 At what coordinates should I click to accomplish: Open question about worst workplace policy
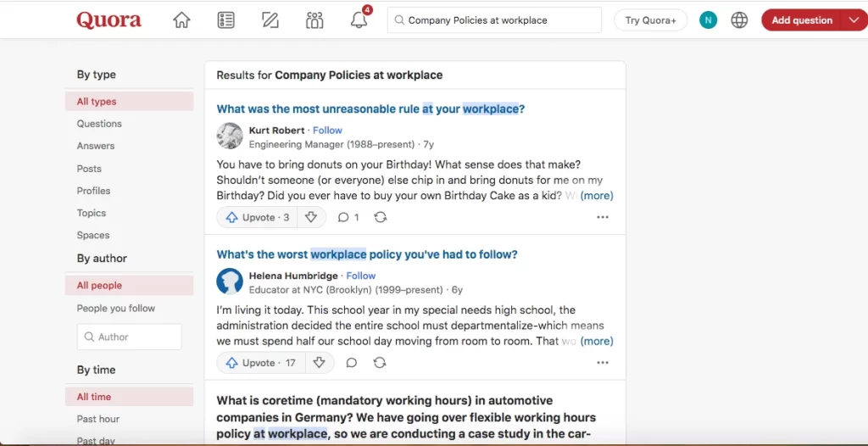click(x=367, y=255)
